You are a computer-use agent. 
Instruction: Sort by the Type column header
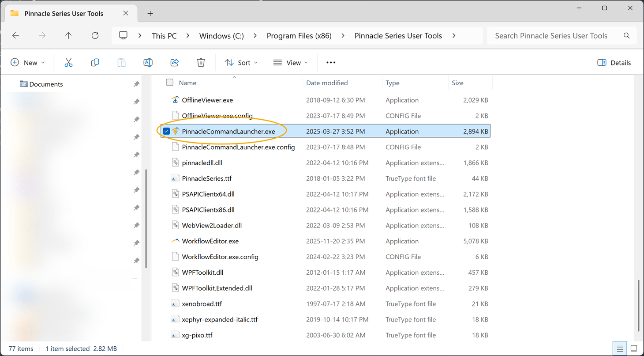(393, 83)
